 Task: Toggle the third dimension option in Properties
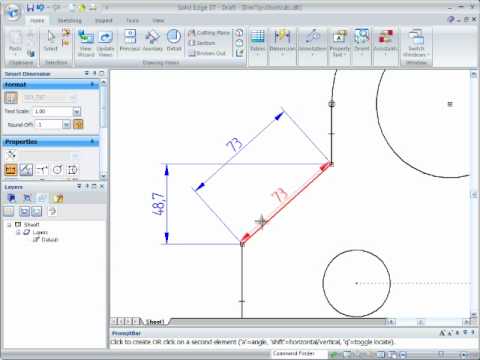(42, 170)
